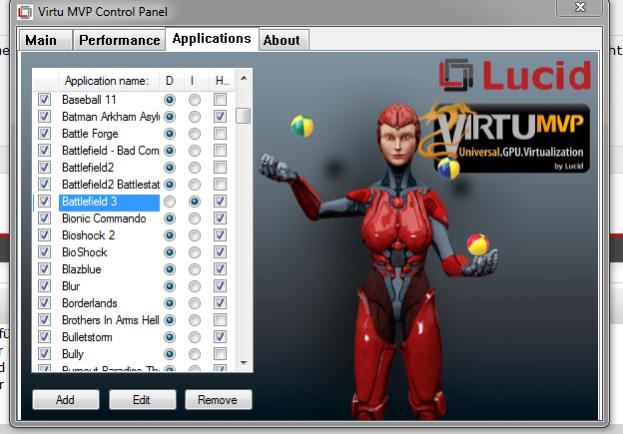This screenshot has width=623, height=434.
Task: Check the H column box for Battlefield2
Action: (x=220, y=167)
